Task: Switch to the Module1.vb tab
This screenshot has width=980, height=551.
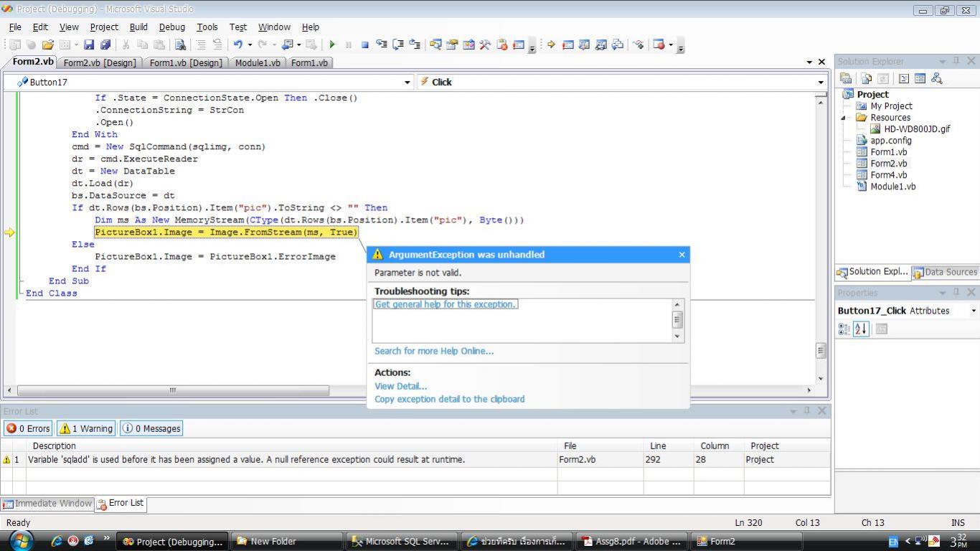Action: tap(258, 63)
